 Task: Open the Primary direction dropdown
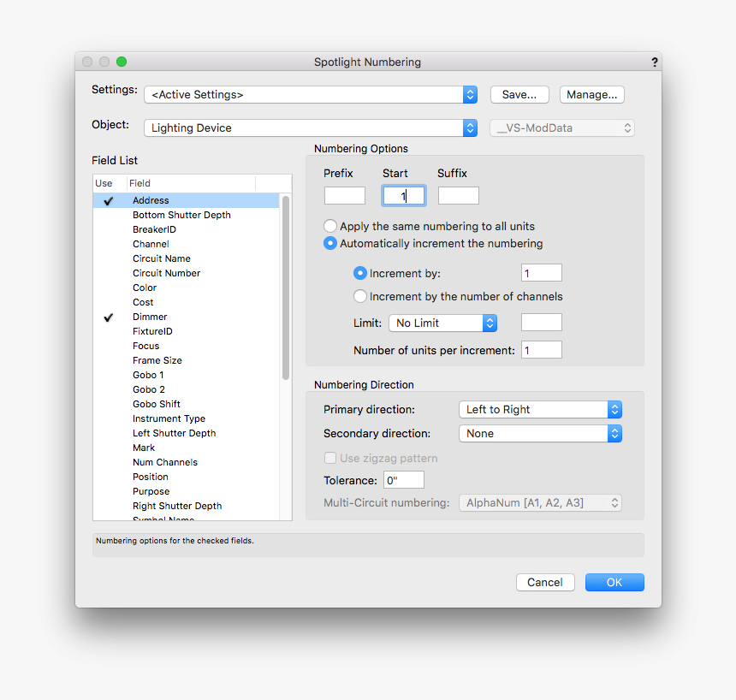point(540,409)
